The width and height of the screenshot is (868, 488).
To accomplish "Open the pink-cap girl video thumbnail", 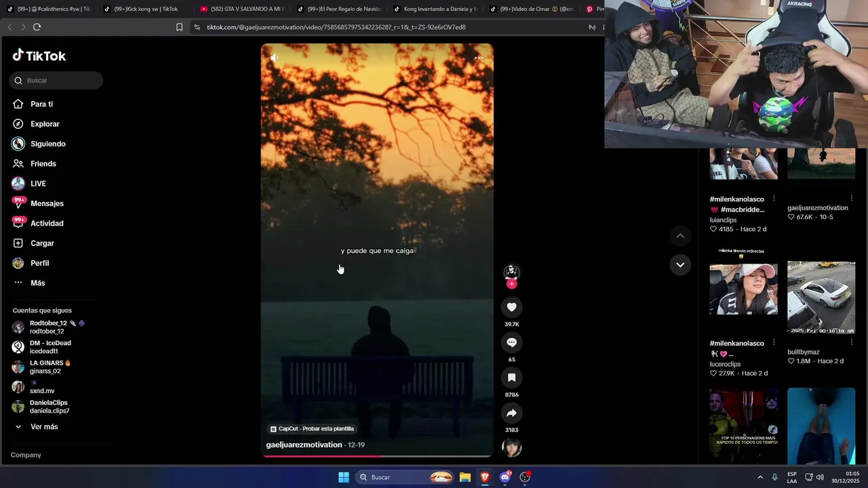I will [x=743, y=289].
